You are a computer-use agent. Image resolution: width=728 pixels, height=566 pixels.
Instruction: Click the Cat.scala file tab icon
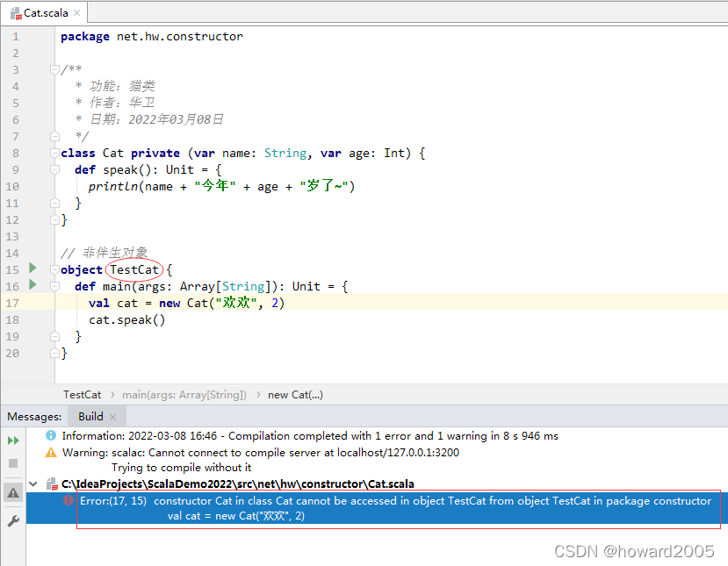click(16, 13)
